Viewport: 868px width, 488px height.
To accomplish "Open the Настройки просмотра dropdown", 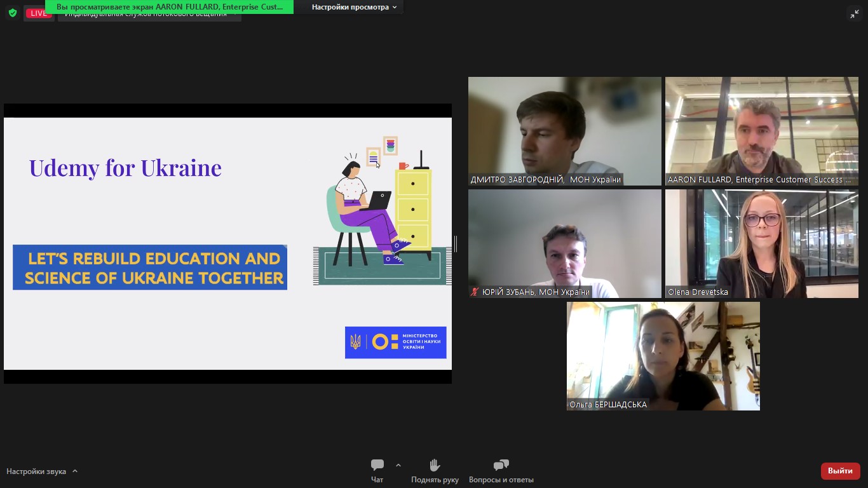I will tap(354, 7).
